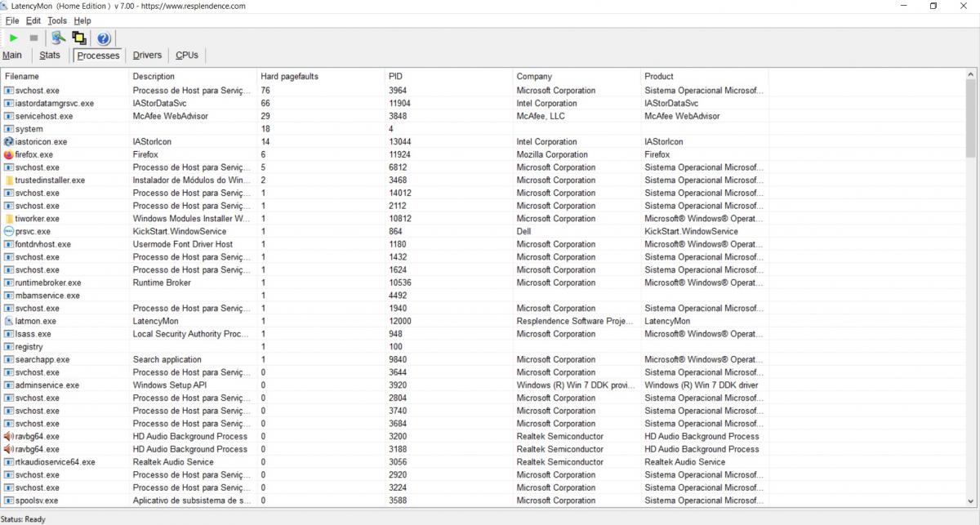Click the McAfee WebAdvisor description cell
This screenshot has height=525, width=980.
171,116
